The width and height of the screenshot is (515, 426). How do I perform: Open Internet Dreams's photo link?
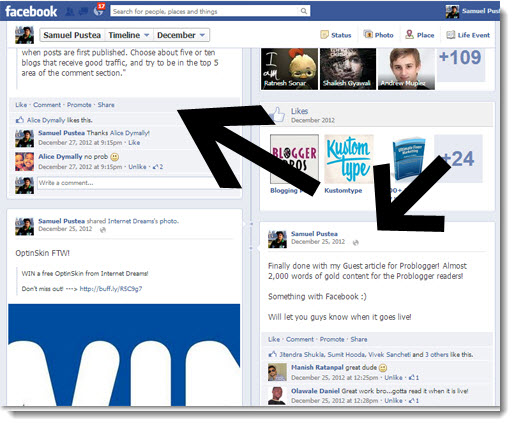click(x=143, y=221)
